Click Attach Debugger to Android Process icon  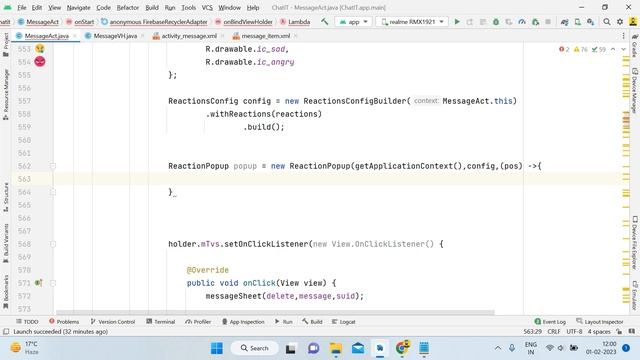(x=536, y=22)
